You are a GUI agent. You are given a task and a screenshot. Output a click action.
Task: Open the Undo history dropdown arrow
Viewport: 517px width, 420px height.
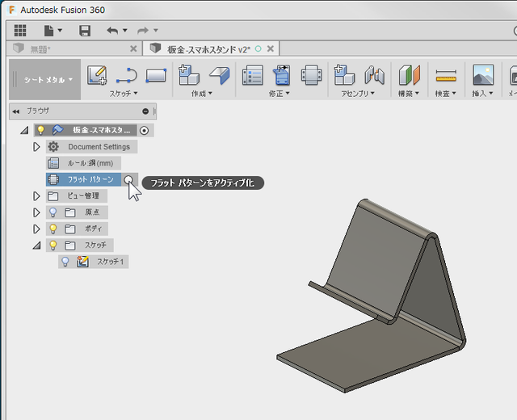[125, 31]
